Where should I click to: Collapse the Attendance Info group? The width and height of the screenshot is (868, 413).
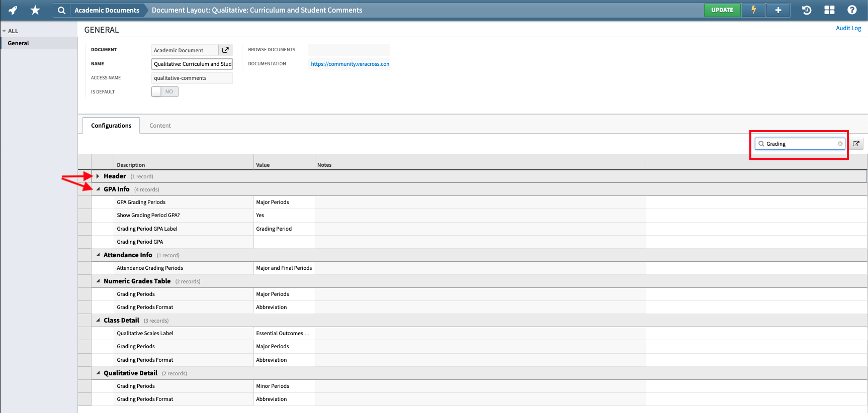point(98,255)
